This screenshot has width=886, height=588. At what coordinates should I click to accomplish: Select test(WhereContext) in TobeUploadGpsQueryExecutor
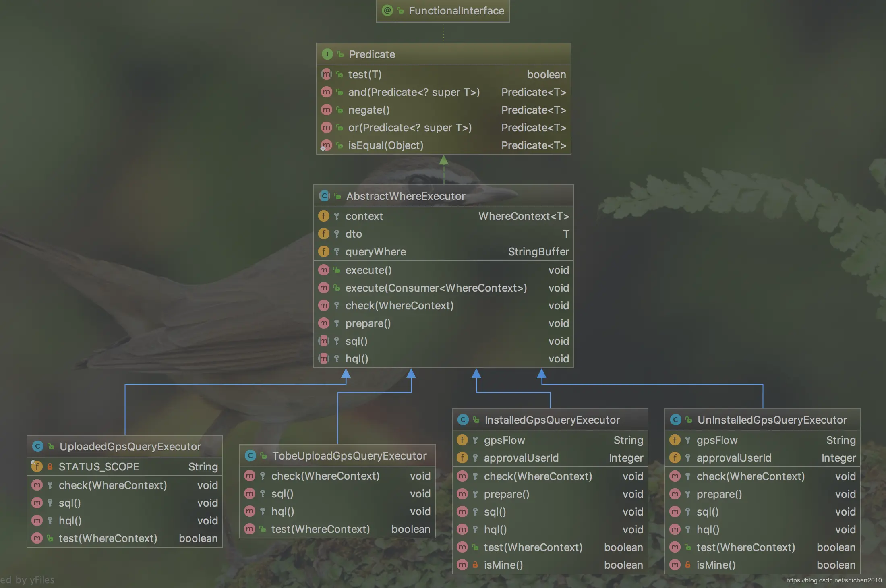pyautogui.click(x=320, y=529)
